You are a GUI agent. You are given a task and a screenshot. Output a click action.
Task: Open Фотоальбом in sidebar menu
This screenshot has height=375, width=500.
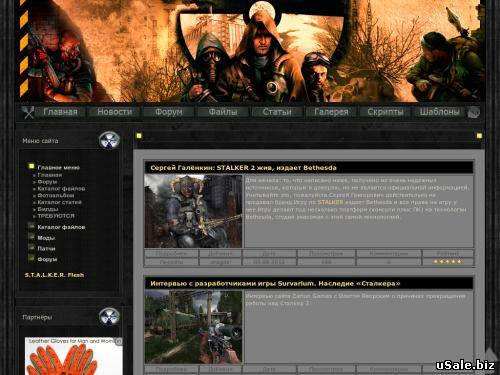tap(56, 196)
